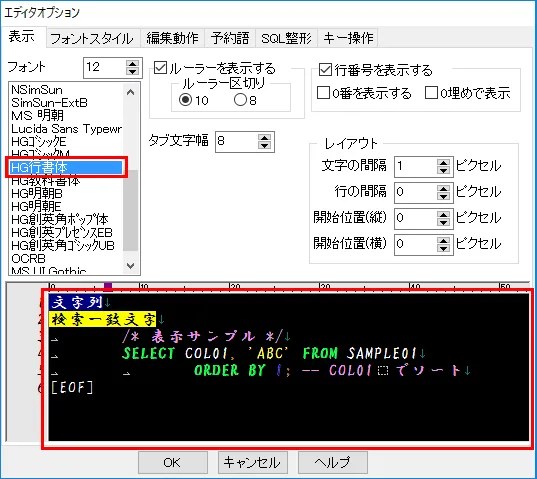
Task: Select HG行書体 in the font list
Action: pyautogui.click(x=66, y=167)
